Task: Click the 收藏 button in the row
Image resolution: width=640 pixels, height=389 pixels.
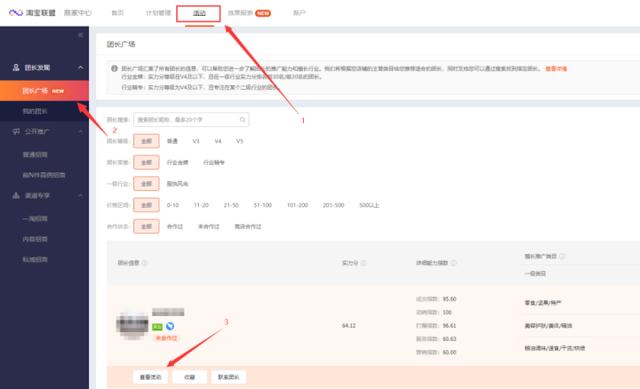Action: coord(189,377)
